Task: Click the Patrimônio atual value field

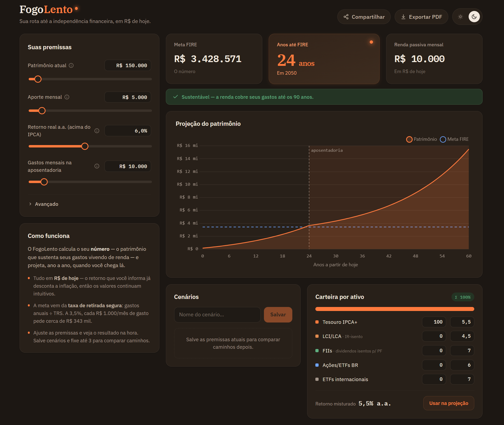Action: (x=128, y=66)
